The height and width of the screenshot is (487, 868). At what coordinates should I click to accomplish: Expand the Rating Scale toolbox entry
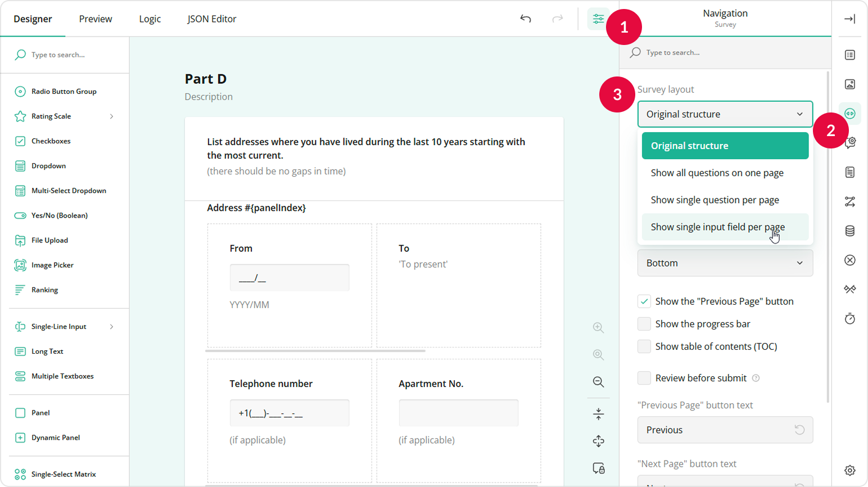[x=111, y=116]
